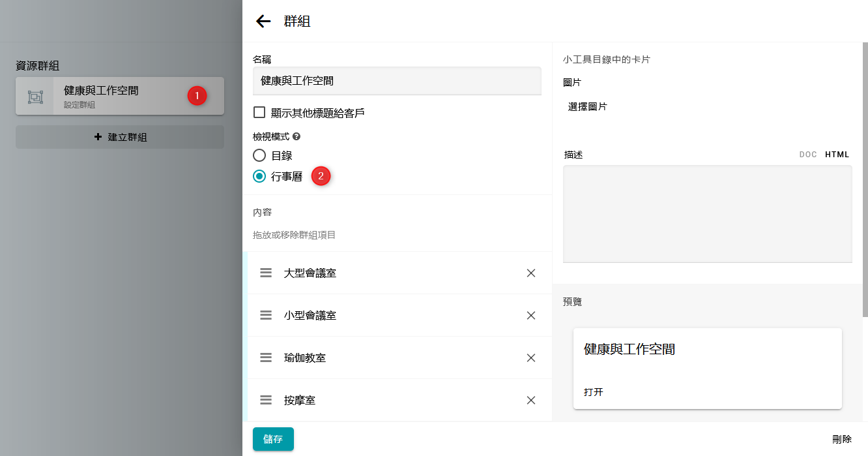
Task: Click the back arrow next to 群組
Action: (263, 22)
